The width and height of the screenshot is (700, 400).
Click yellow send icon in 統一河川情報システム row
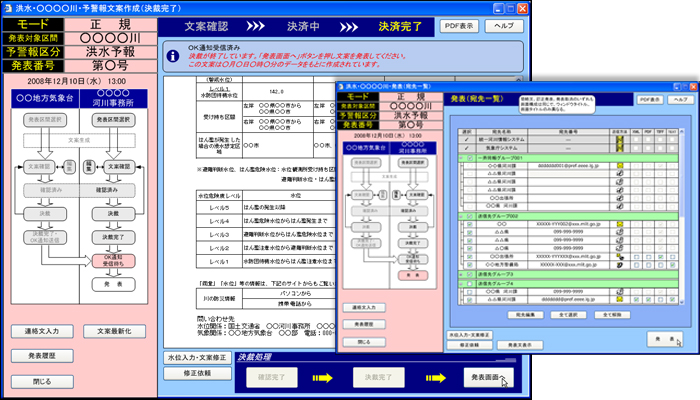tap(620, 139)
